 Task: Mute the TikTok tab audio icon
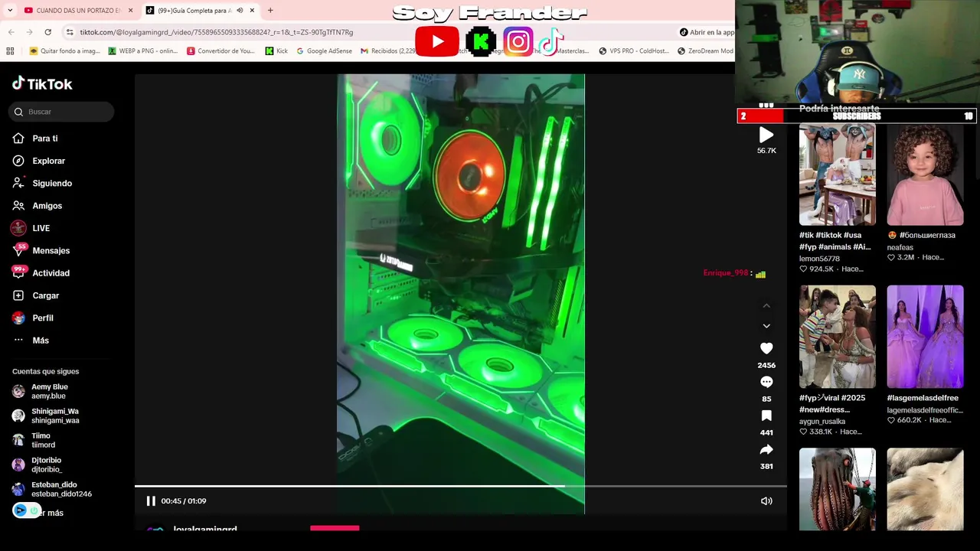click(x=240, y=11)
